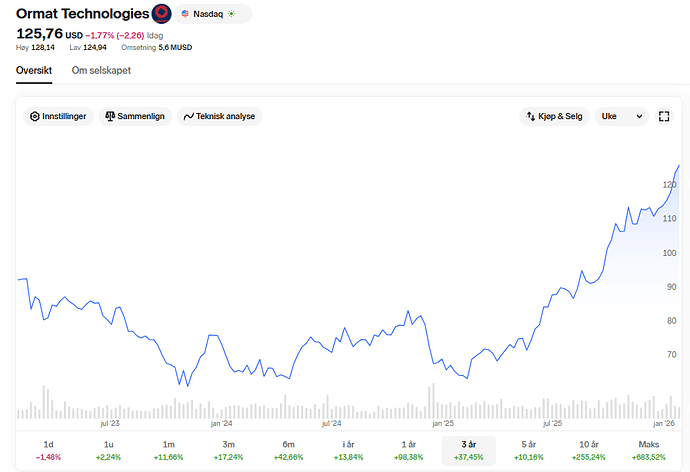This screenshot has height=472, width=690.
Task: Choose the 6m time range
Action: tap(288, 450)
